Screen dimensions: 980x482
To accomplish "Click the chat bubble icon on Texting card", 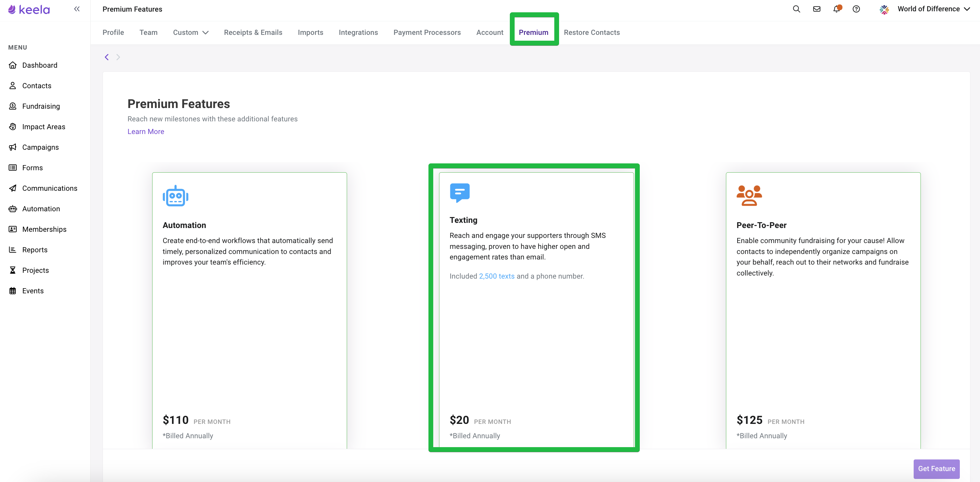I will point(460,193).
